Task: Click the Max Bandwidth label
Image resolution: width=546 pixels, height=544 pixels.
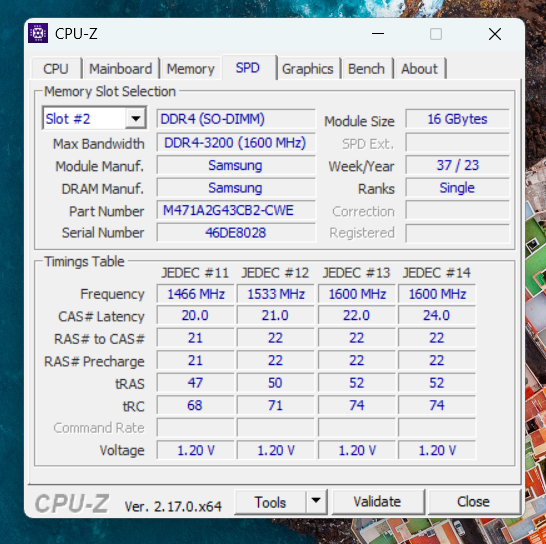Action: 99,144
